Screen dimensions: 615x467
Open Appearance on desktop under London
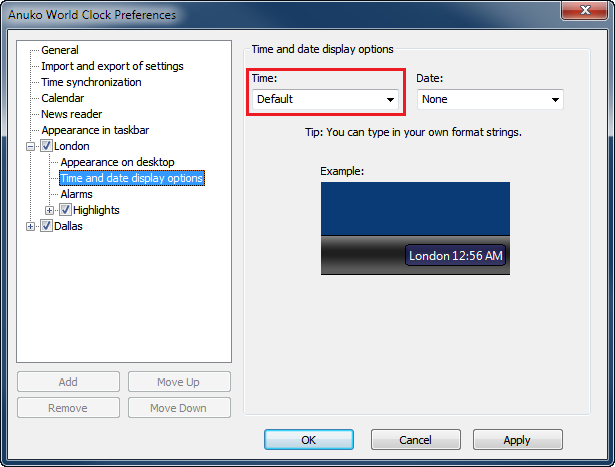[117, 162]
